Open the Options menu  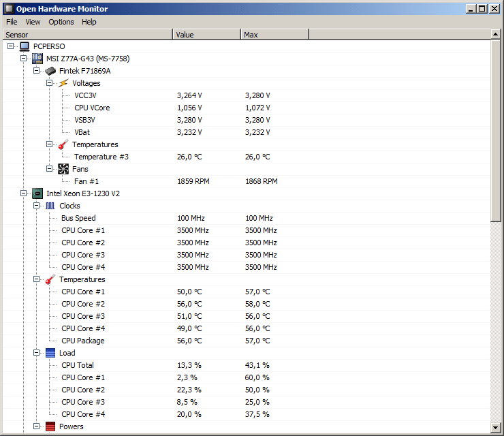(61, 22)
